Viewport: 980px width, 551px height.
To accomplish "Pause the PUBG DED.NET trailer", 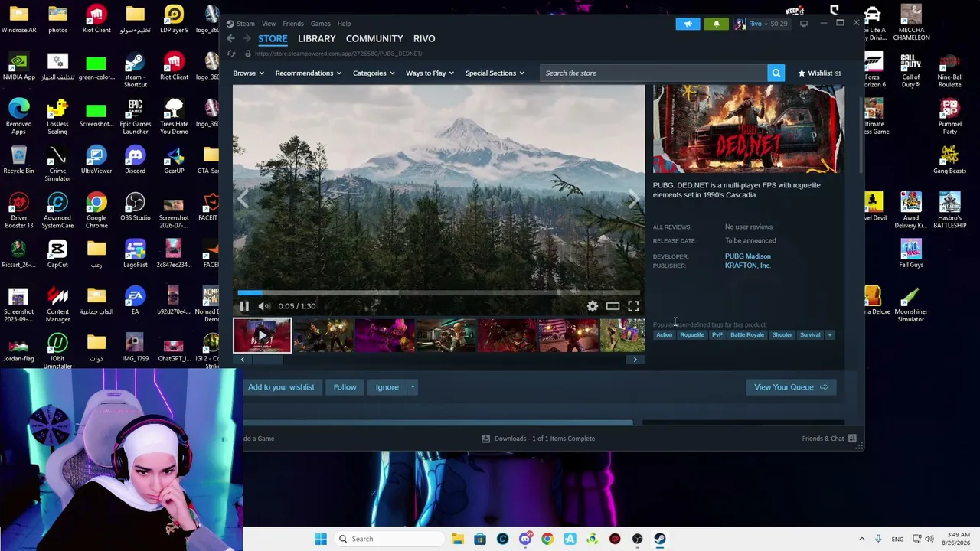I will click(x=244, y=306).
